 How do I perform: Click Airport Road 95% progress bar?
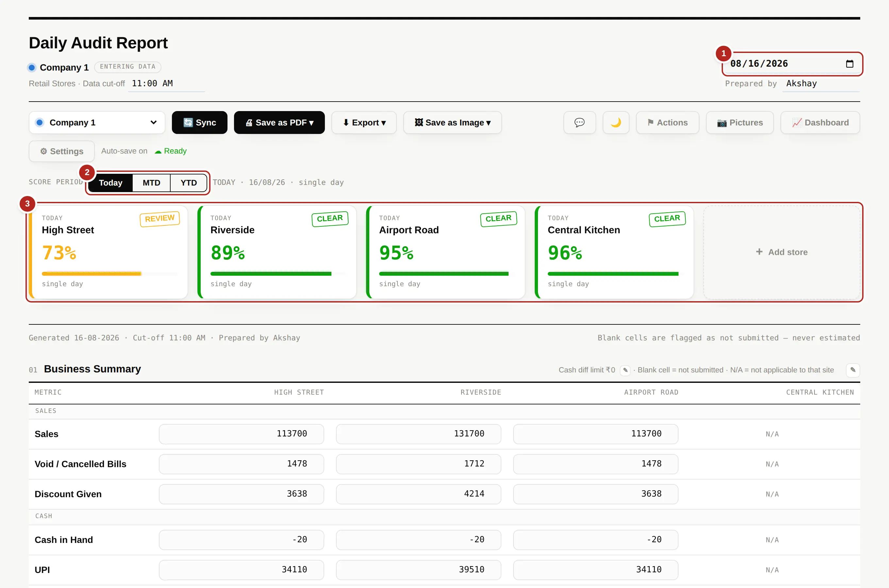(447, 274)
